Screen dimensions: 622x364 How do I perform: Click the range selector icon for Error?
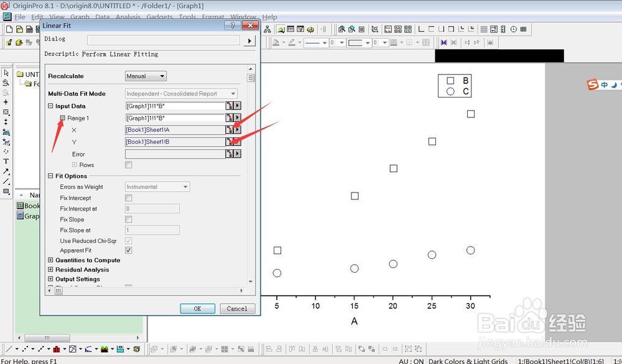tap(230, 153)
